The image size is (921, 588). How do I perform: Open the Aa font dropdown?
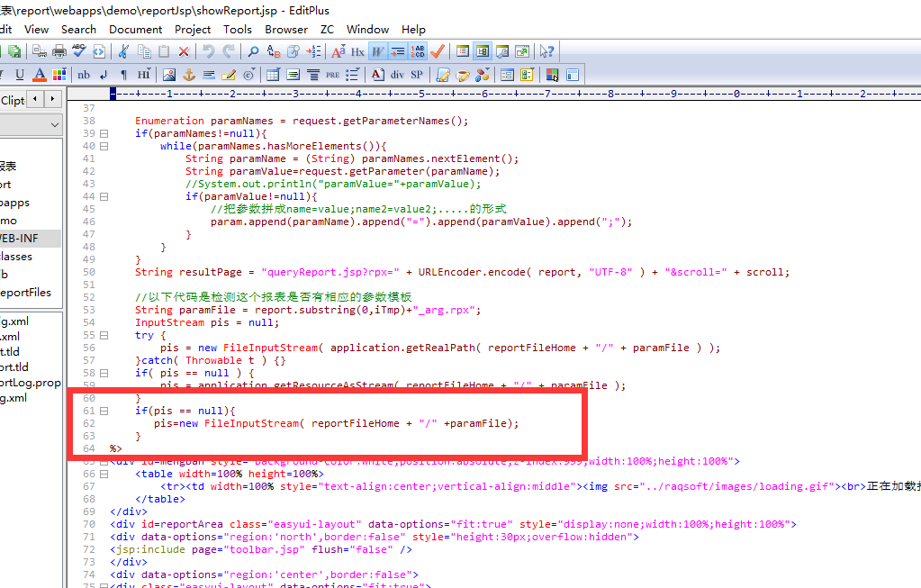click(x=339, y=51)
